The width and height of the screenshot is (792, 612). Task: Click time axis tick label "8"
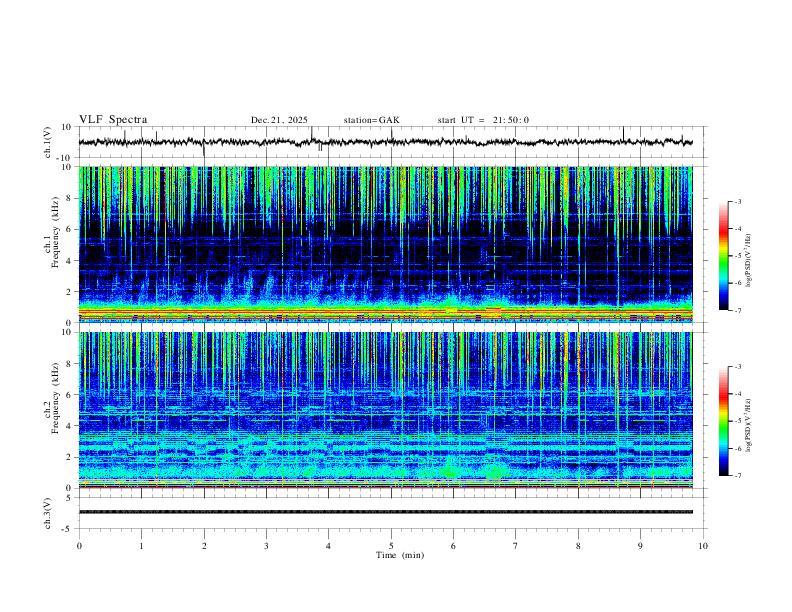click(x=578, y=546)
